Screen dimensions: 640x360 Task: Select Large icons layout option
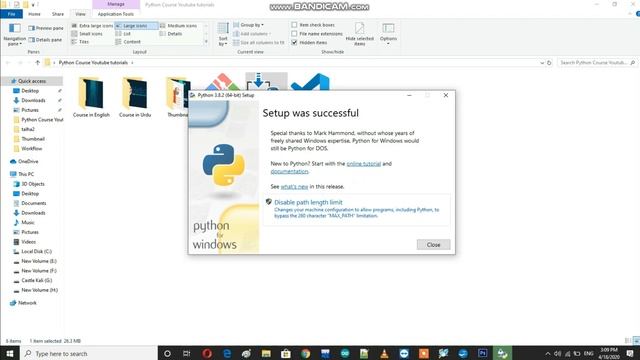[x=136, y=26]
